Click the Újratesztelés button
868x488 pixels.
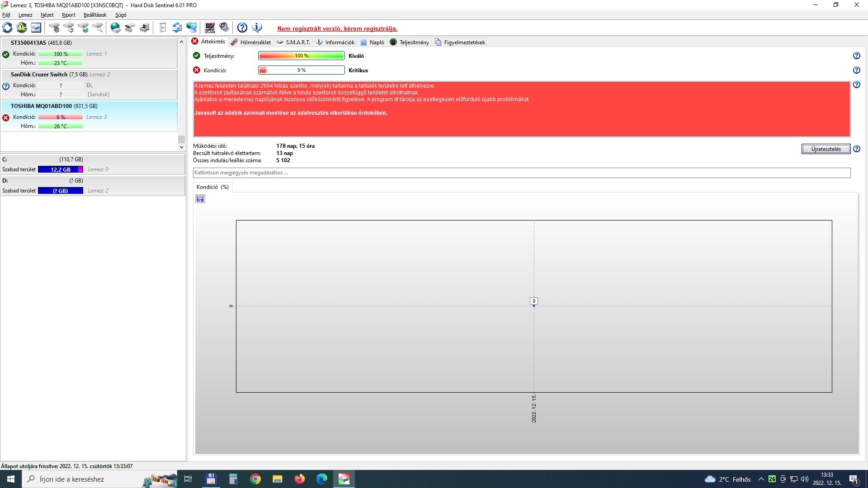point(826,149)
